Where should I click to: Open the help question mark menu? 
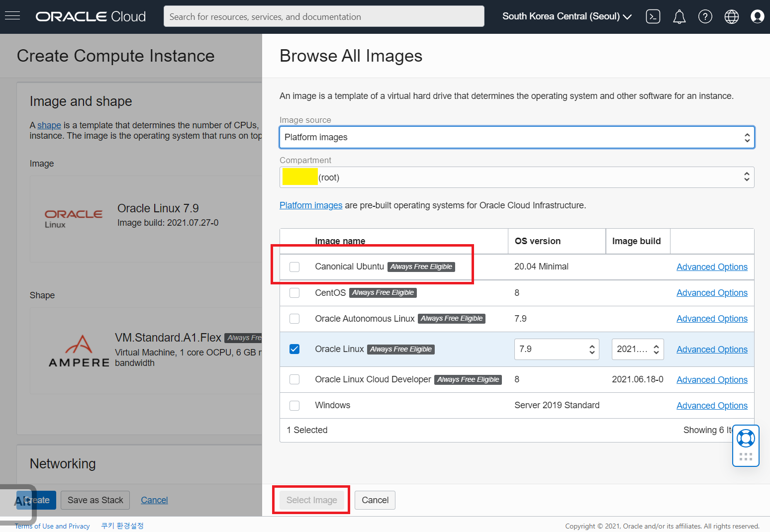[705, 16]
